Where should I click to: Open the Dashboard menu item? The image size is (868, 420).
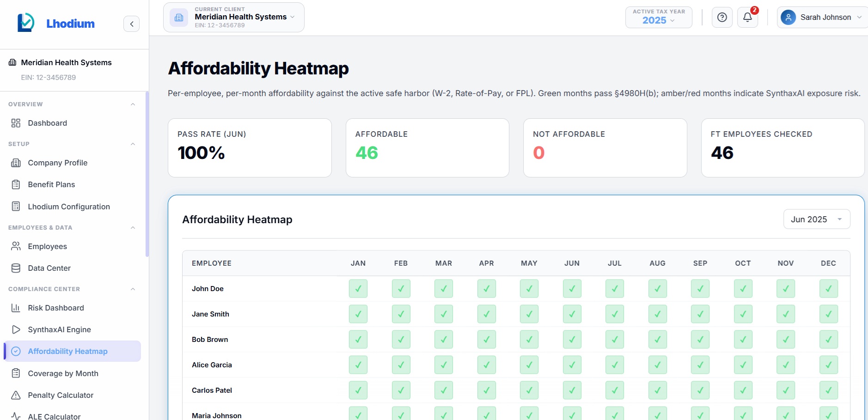pyautogui.click(x=72, y=123)
